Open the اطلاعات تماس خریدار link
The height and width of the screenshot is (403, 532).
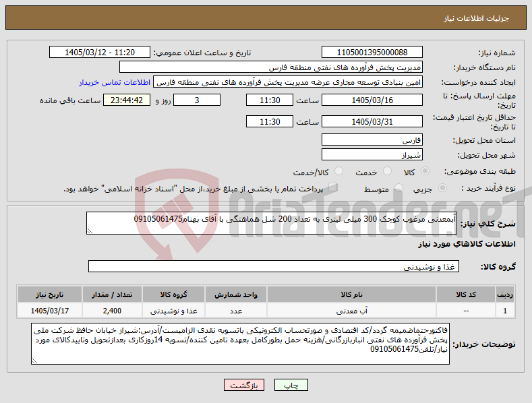click(x=115, y=82)
